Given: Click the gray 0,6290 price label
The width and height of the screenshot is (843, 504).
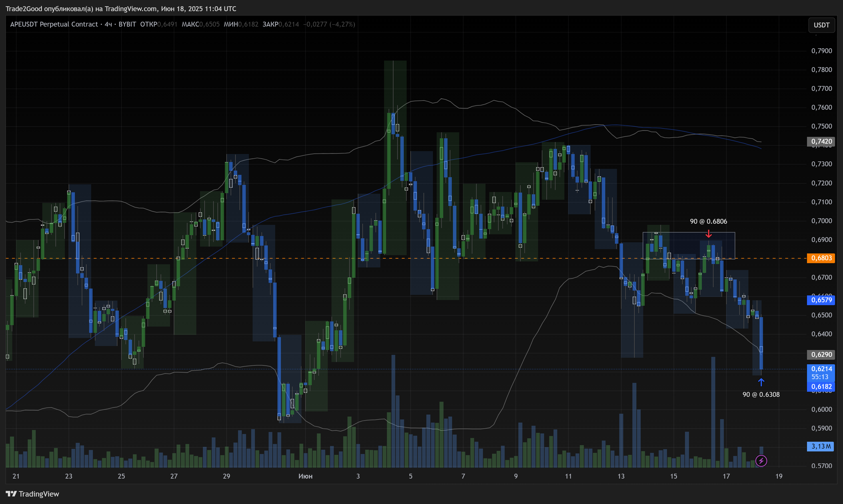Looking at the screenshot, I should coord(821,355).
